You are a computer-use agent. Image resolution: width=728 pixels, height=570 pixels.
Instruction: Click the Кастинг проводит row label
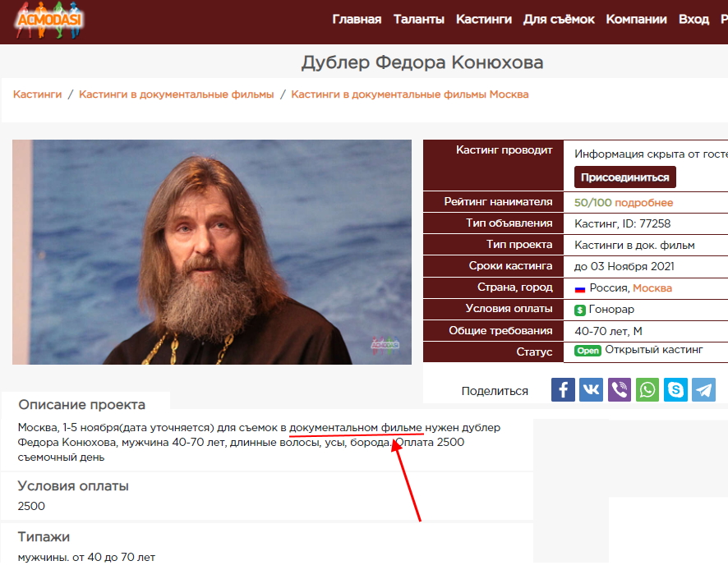505,150
